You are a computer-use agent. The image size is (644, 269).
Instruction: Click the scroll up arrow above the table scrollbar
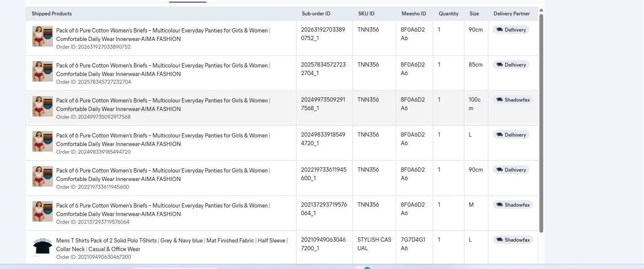(x=541, y=10)
